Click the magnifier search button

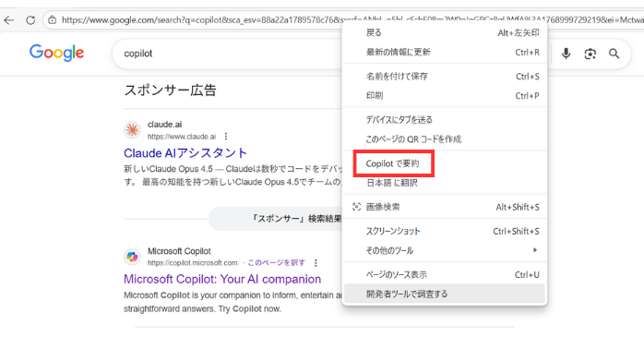click(614, 54)
